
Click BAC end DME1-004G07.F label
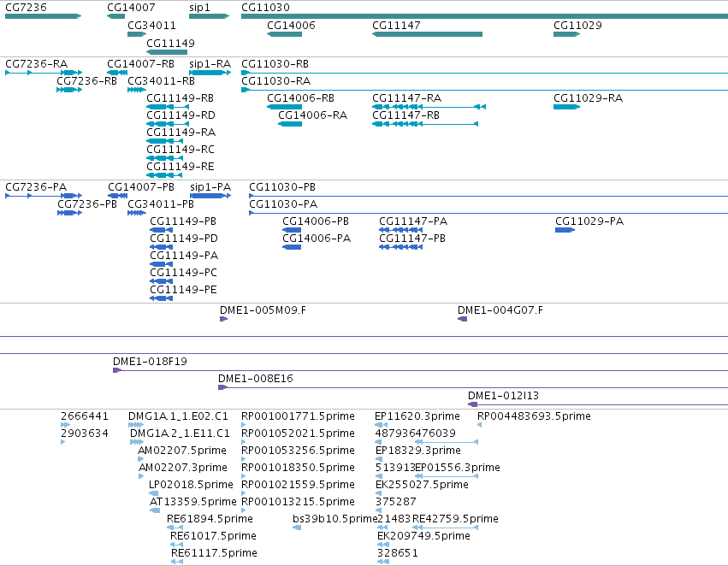(500, 310)
